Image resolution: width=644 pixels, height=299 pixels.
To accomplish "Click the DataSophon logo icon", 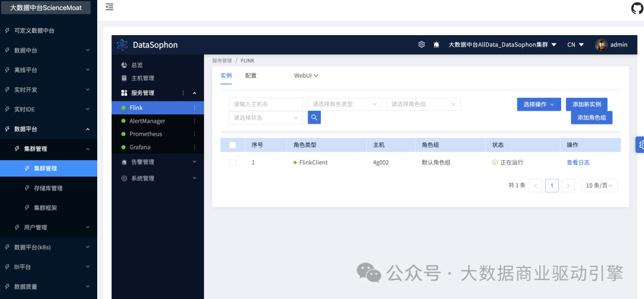I will coord(122,45).
